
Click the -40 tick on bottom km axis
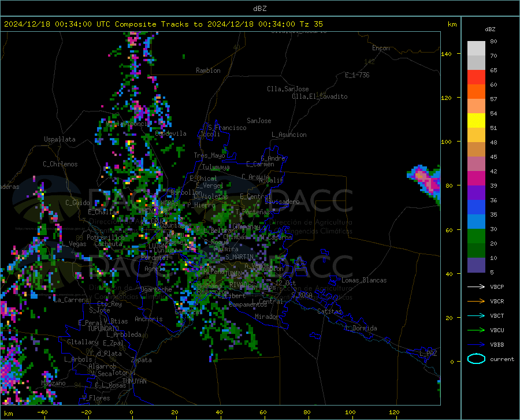click(x=42, y=412)
